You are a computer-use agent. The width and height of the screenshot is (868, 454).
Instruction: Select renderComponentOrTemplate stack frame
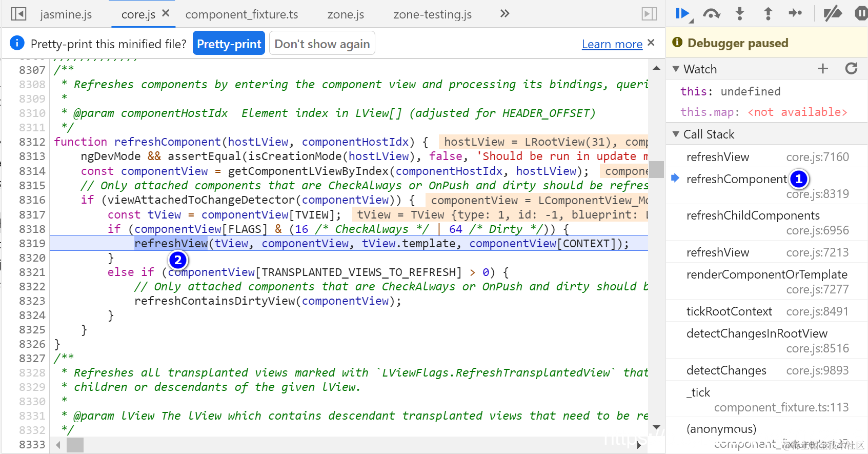[x=767, y=282]
